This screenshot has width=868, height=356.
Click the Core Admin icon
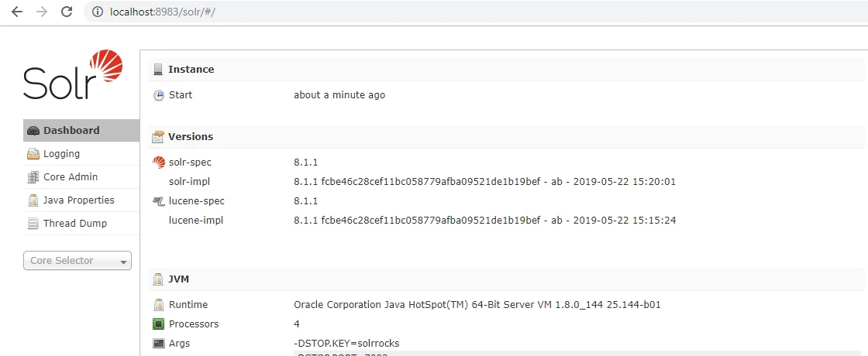[x=33, y=177]
